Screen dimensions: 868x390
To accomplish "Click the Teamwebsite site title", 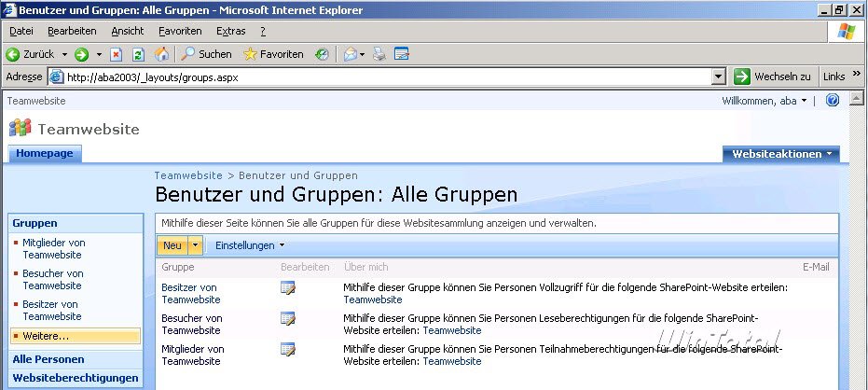I will point(89,130).
